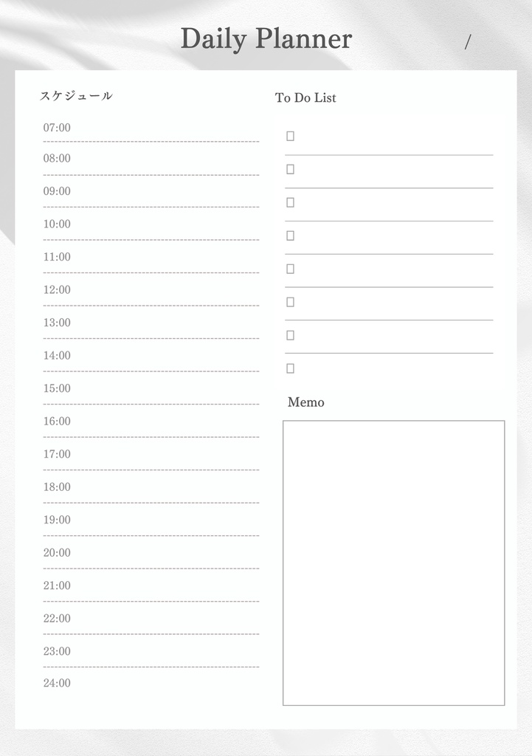Mark the third To Do List checkbox
The width and height of the screenshot is (532, 756).
tap(290, 202)
